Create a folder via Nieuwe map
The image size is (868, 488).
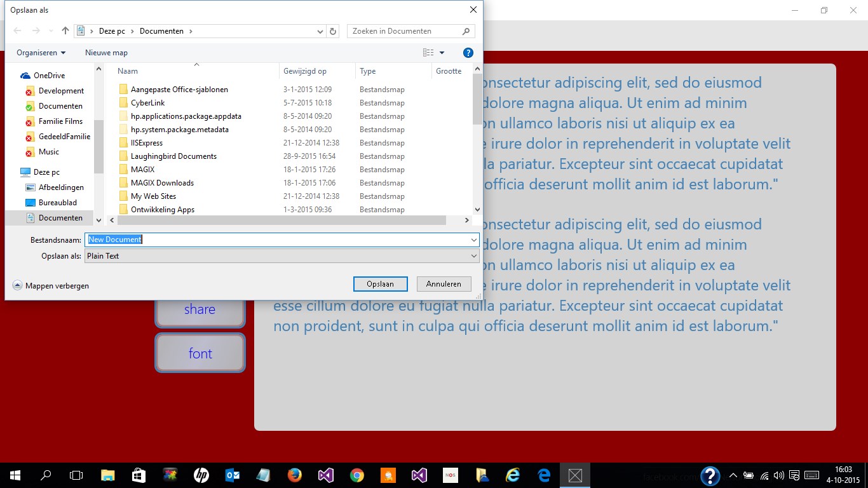point(106,52)
